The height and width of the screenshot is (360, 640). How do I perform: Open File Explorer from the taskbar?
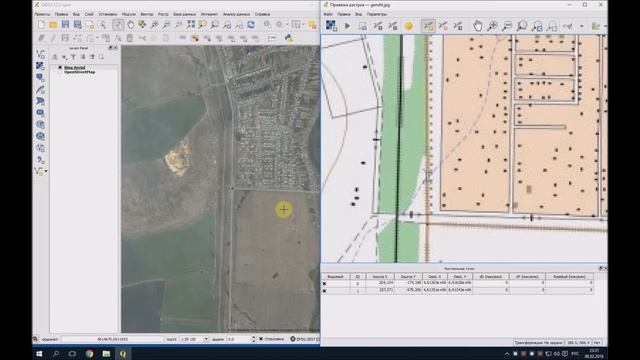(106, 353)
